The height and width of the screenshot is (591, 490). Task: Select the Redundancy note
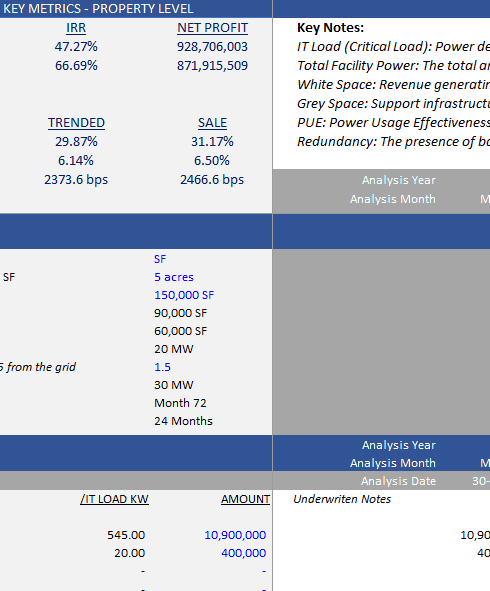click(393, 142)
